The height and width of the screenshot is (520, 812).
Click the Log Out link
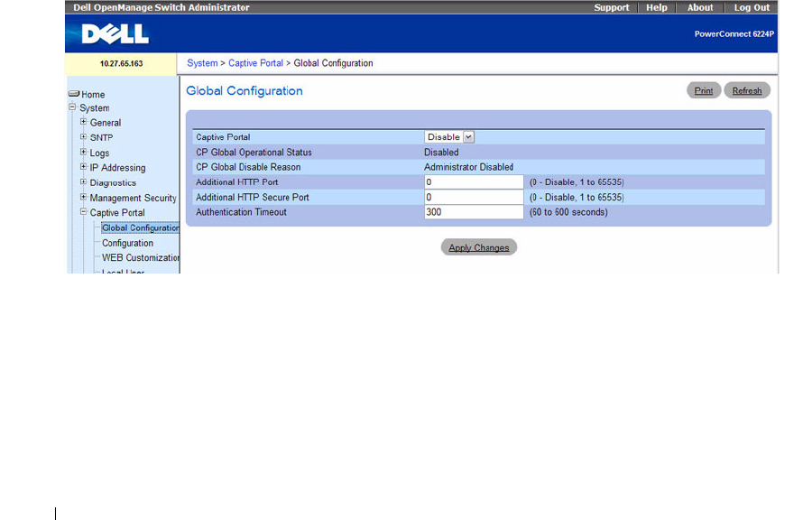point(752,7)
